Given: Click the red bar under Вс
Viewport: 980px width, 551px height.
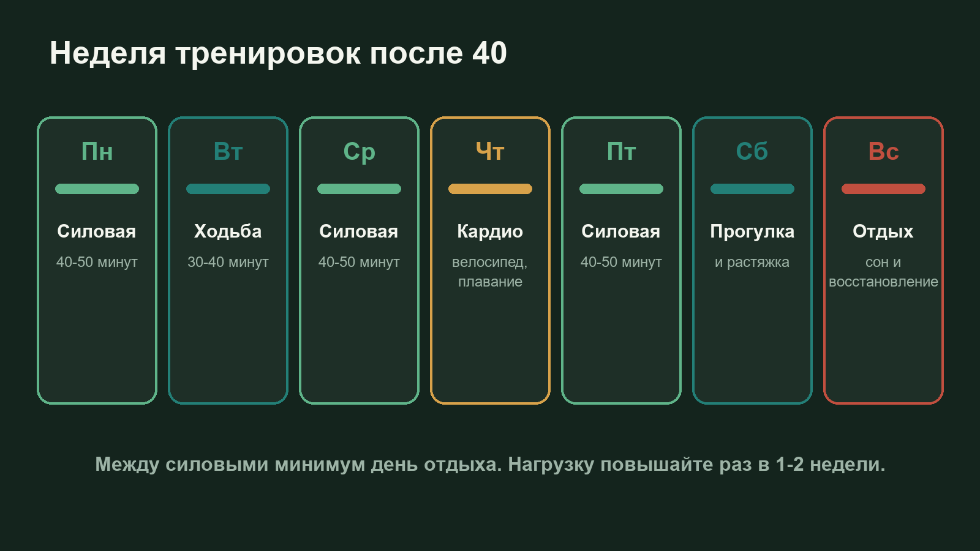Looking at the screenshot, I should [x=883, y=189].
